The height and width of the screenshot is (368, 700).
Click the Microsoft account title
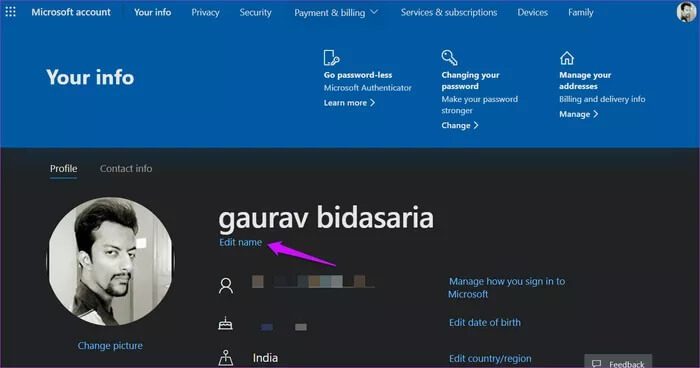click(x=71, y=12)
